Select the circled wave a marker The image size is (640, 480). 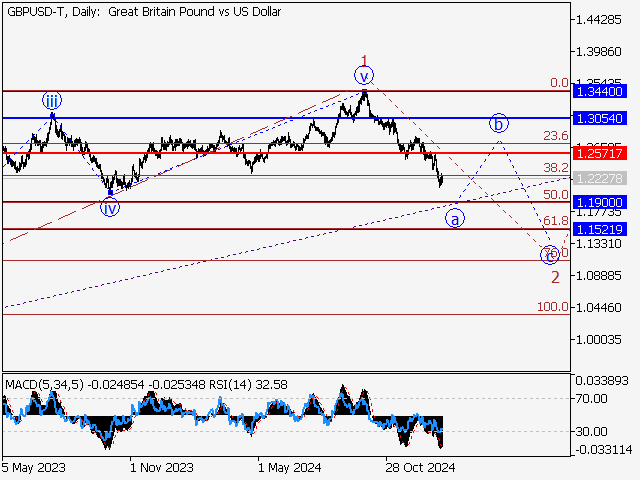[454, 218]
